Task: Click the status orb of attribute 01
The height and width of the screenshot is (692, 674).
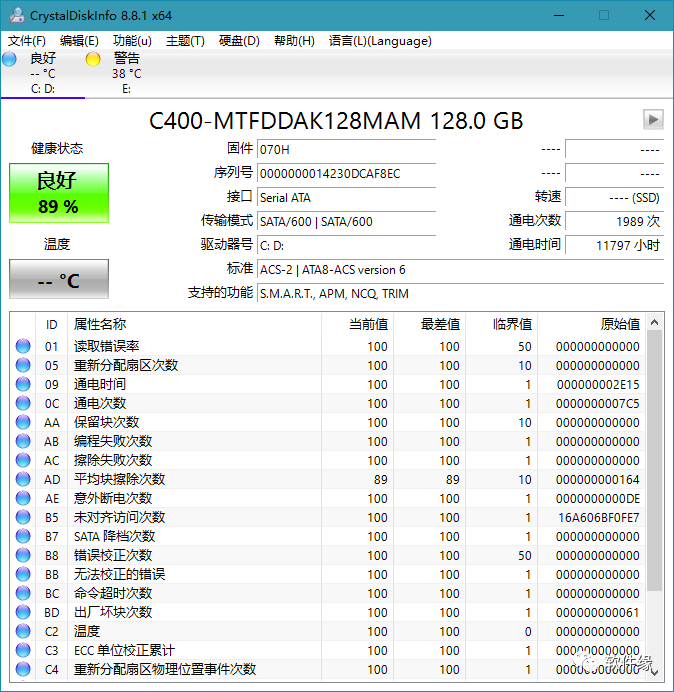Action: tap(23, 346)
